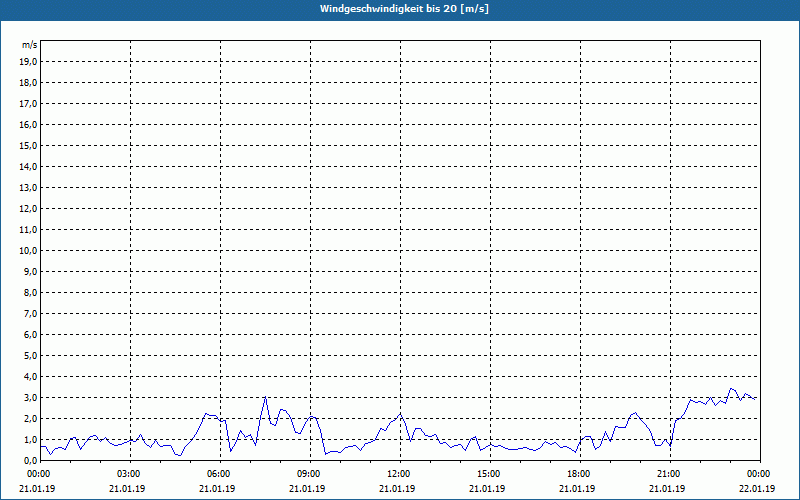This screenshot has height=500, width=800.
Task: Click the wind speed spike after 06:00 reaching 3,0
Action: pyautogui.click(x=265, y=397)
